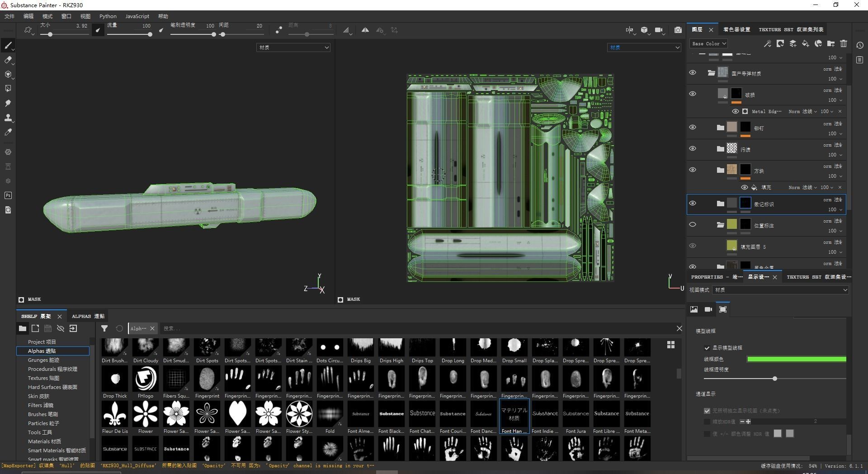Viewport: 868px width, 474px height.
Task: Select the Clone stamp tool
Action: point(8,118)
